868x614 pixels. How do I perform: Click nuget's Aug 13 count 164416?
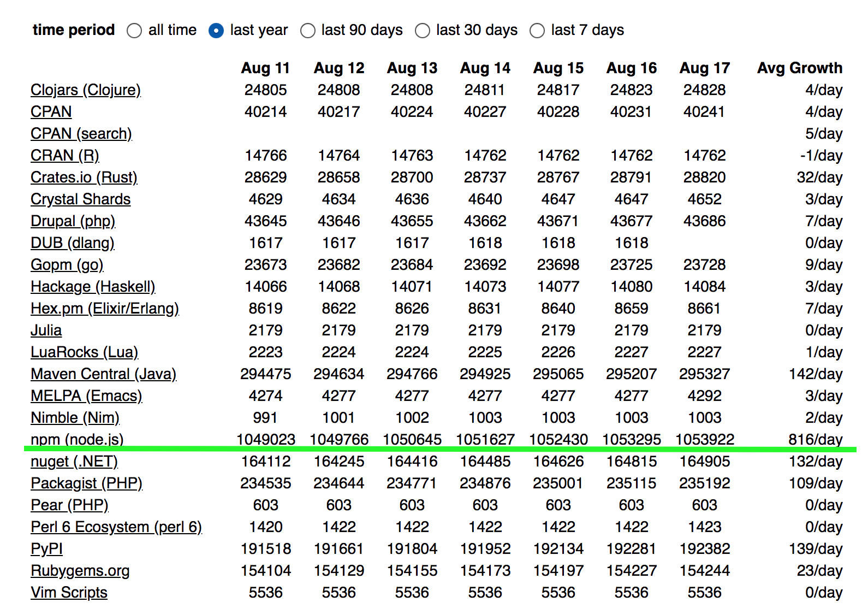(412, 462)
